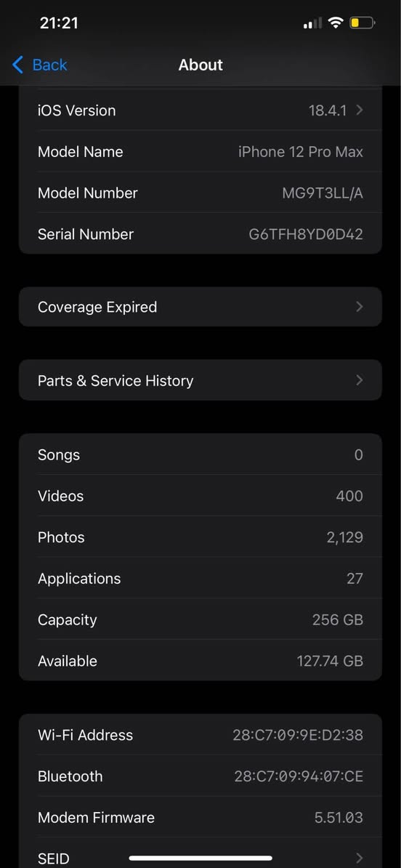The width and height of the screenshot is (401, 868).
Task: Tap the iOS Version 18.4.1 row
Action: (200, 110)
